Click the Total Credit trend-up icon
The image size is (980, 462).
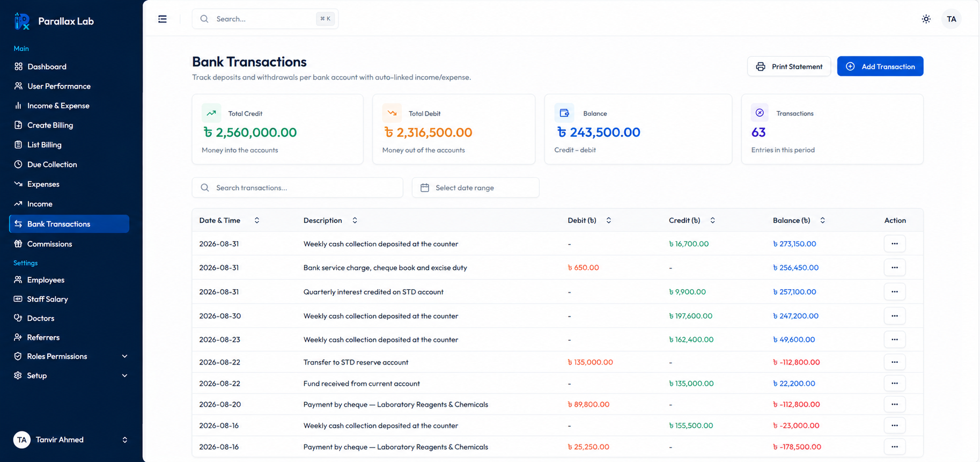(x=211, y=113)
